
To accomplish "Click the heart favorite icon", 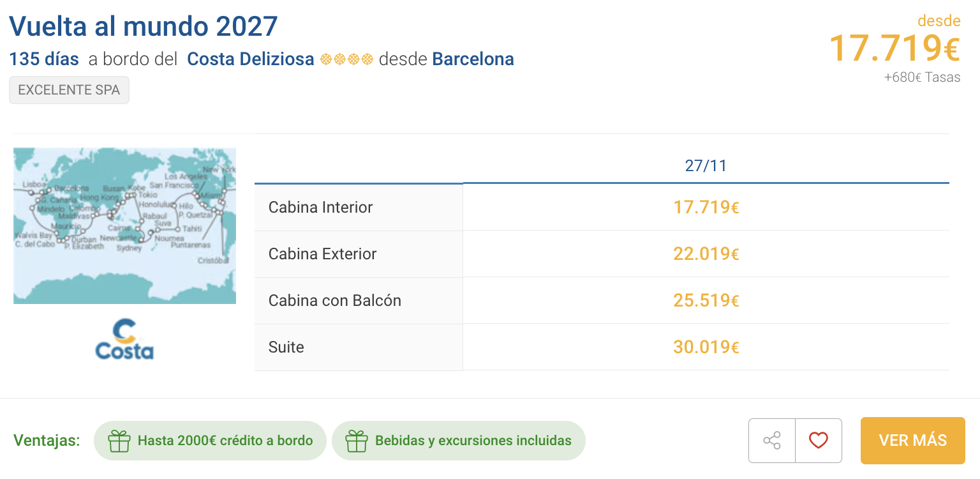I will click(x=818, y=440).
